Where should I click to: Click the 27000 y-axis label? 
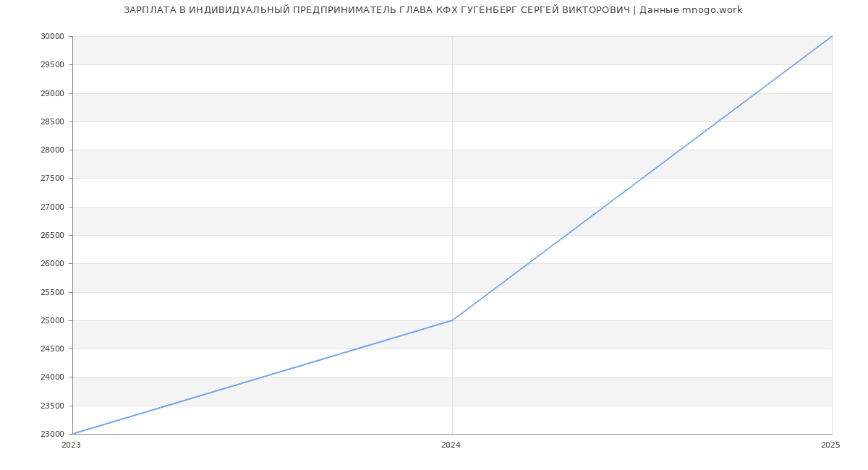point(52,208)
